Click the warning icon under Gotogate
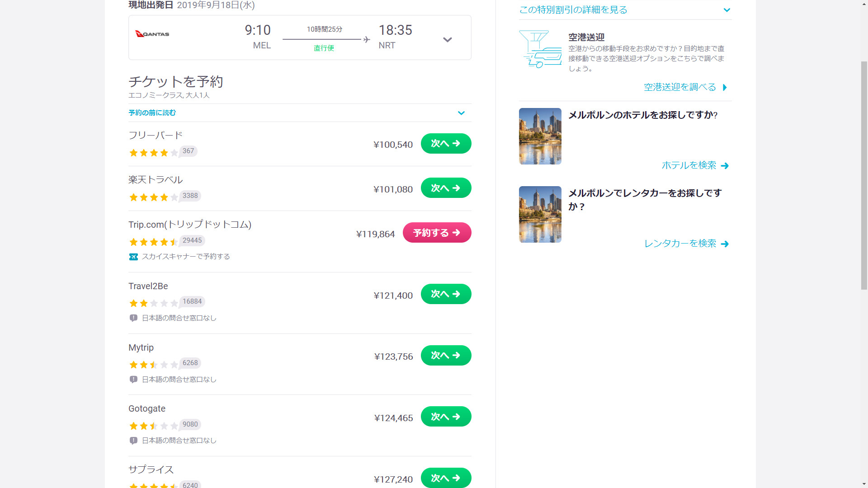 pyautogui.click(x=133, y=441)
